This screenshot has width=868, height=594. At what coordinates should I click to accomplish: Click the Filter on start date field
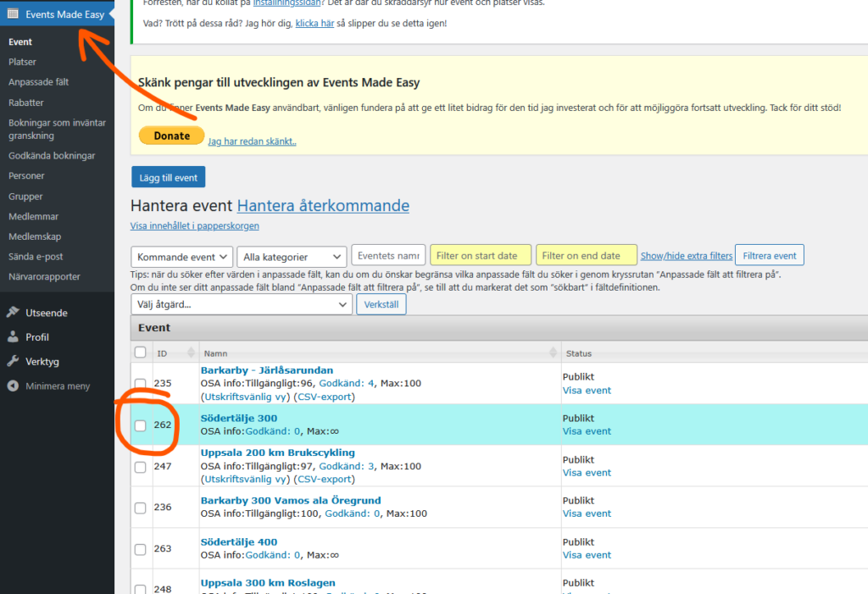point(481,256)
